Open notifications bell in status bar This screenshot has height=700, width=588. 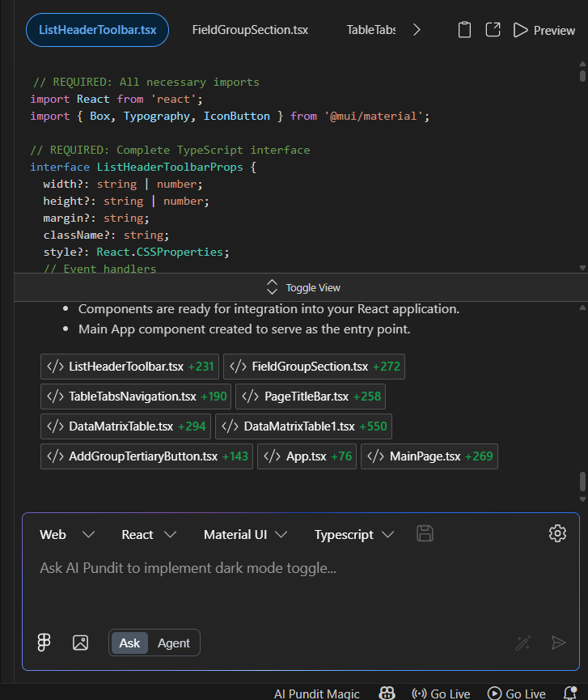click(x=570, y=694)
